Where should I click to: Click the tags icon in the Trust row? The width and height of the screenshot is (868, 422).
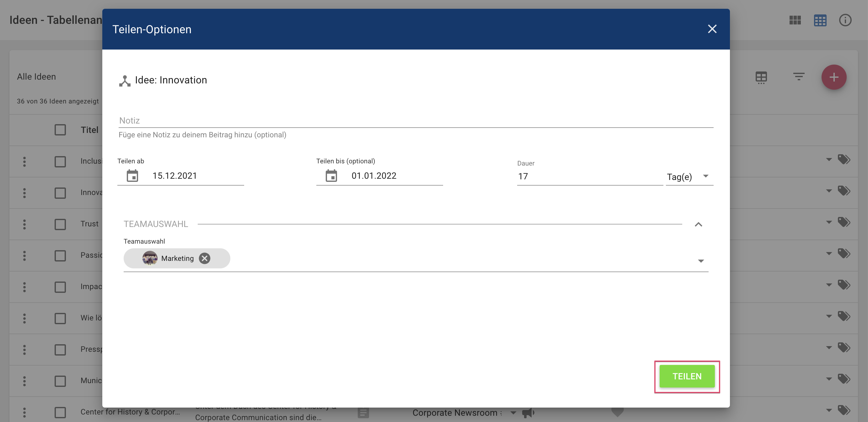[844, 222]
